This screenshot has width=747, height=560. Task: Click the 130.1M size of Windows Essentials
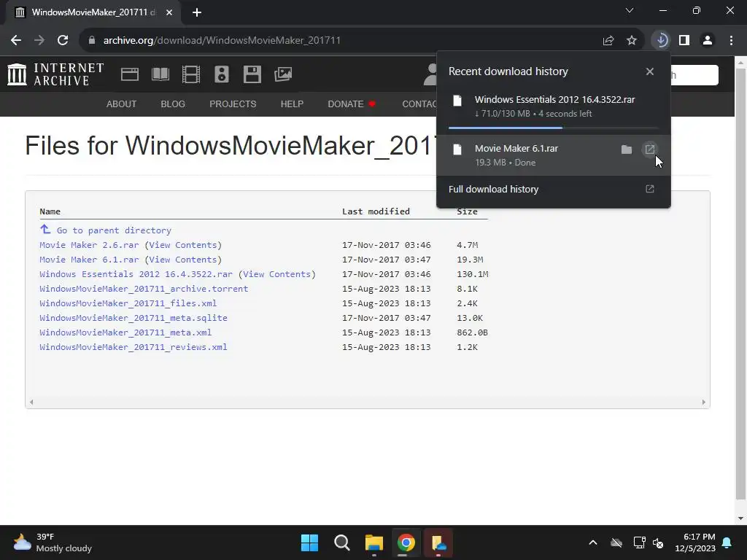(x=472, y=274)
